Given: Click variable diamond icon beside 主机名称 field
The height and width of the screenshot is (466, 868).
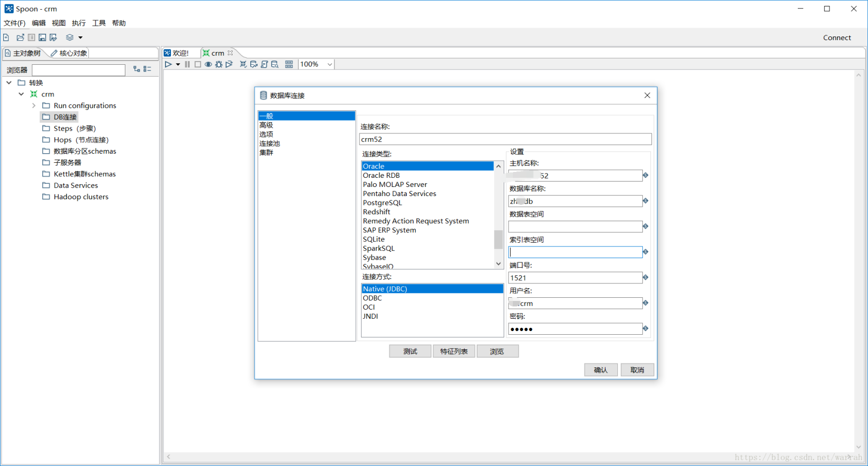Looking at the screenshot, I should (646, 175).
